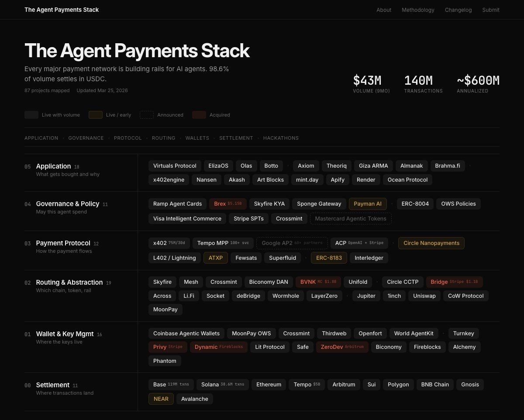
Task: Open the Ocean Protocol chip
Action: point(408,179)
